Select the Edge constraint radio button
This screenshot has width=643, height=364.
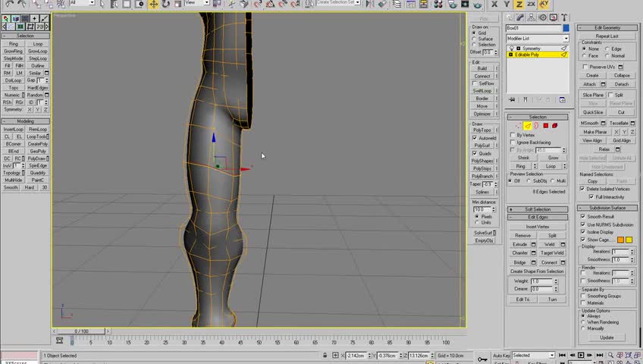[608, 49]
